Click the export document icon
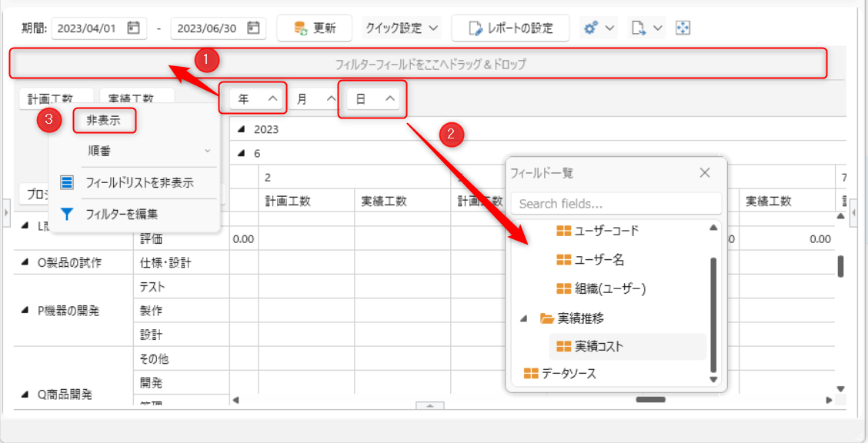 coord(638,28)
